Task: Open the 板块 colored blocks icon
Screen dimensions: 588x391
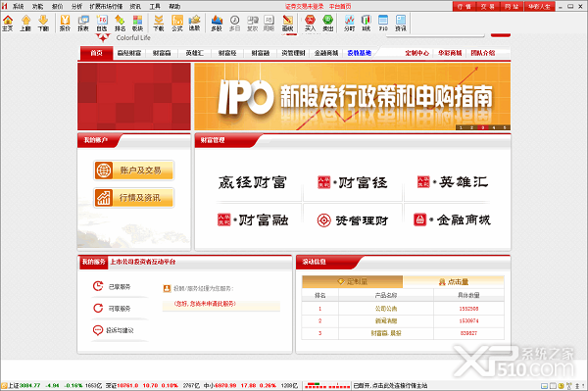Action: click(137, 24)
